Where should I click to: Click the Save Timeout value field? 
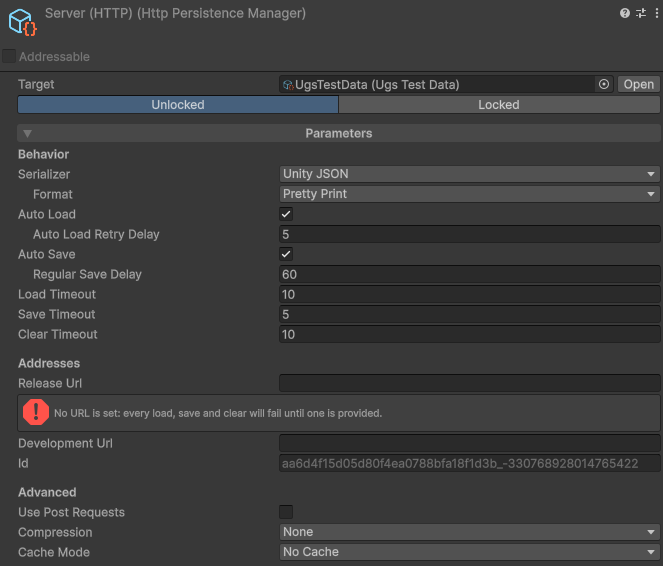tap(469, 314)
